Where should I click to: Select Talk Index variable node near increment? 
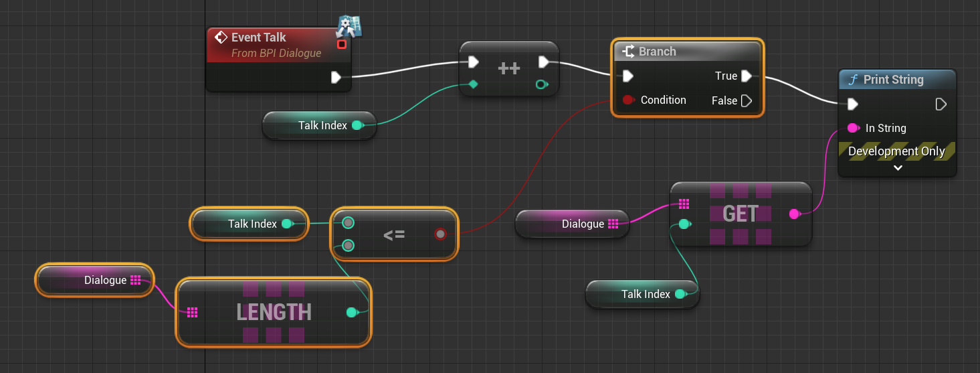click(x=319, y=125)
